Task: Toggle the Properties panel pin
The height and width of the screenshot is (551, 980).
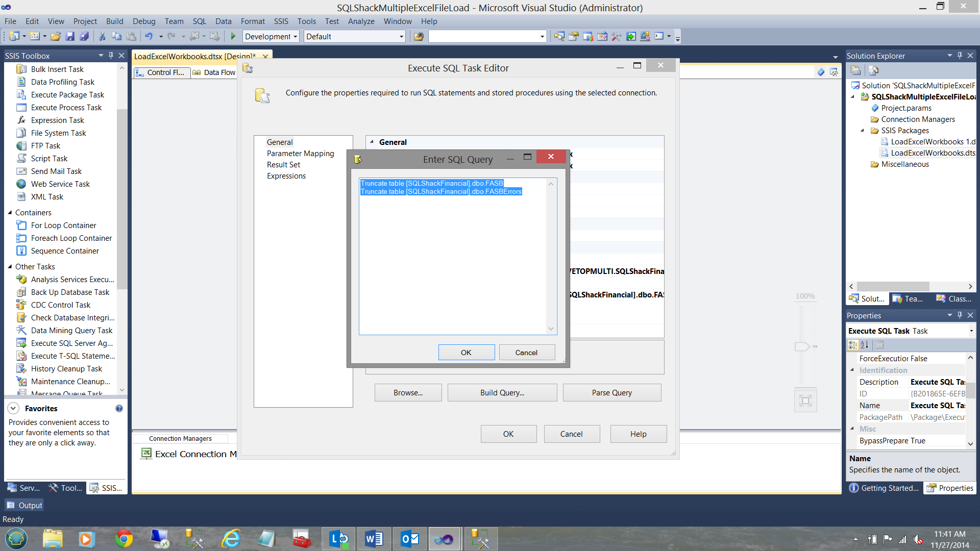Action: (960, 315)
